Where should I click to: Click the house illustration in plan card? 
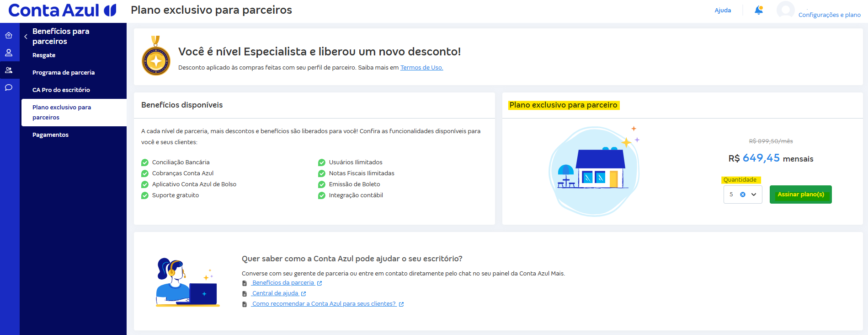(594, 171)
